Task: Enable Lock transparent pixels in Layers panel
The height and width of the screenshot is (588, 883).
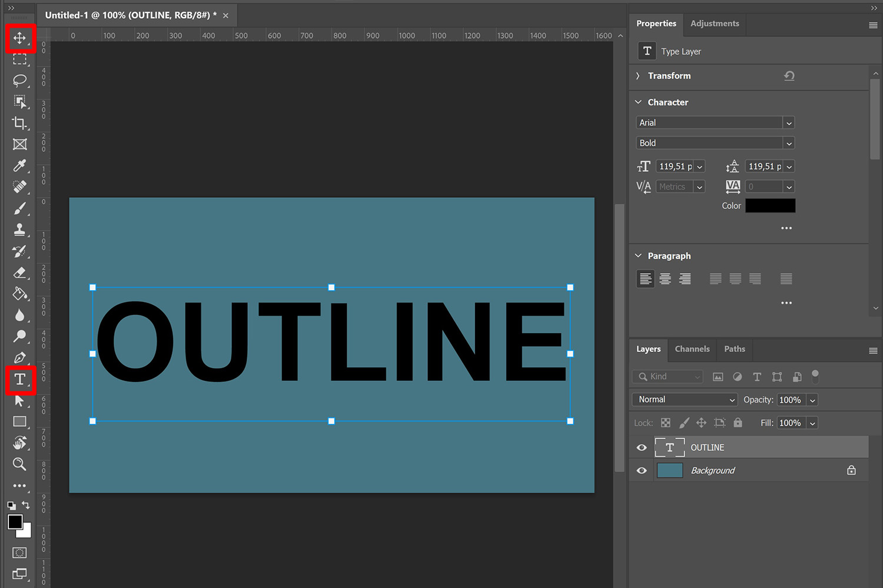Action: point(665,423)
